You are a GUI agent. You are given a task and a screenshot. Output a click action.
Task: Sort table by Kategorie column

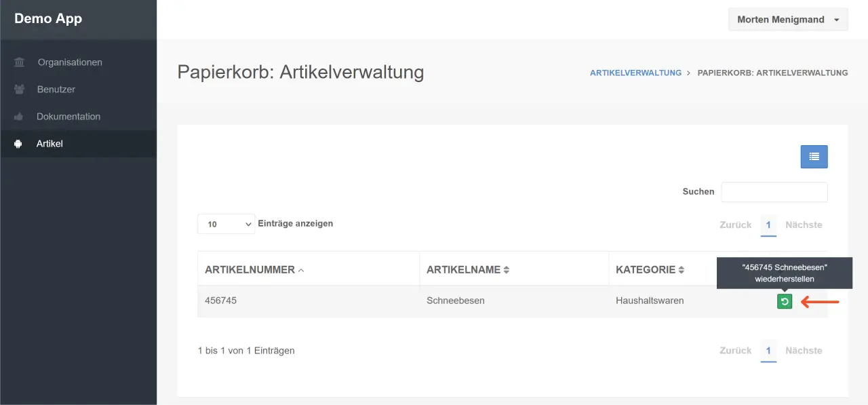(681, 270)
